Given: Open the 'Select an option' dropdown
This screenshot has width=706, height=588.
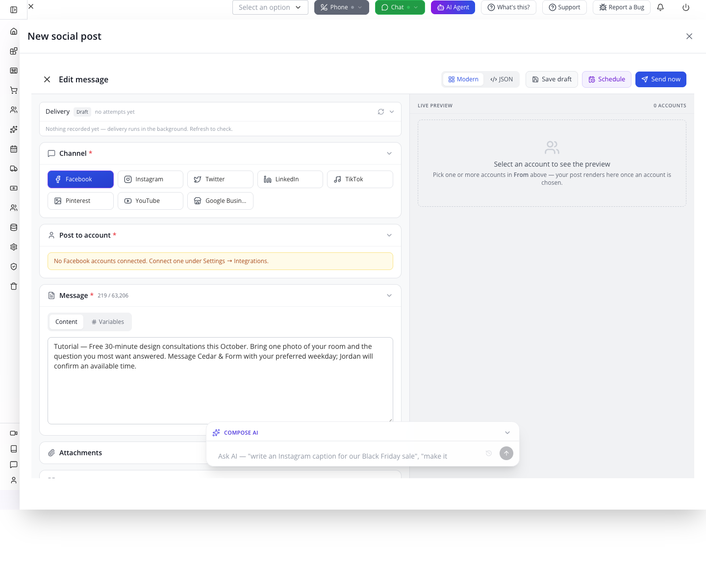Looking at the screenshot, I should tap(270, 7).
